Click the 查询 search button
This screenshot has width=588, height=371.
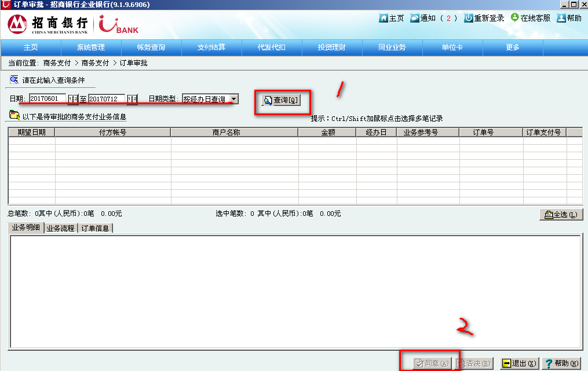pos(282,100)
